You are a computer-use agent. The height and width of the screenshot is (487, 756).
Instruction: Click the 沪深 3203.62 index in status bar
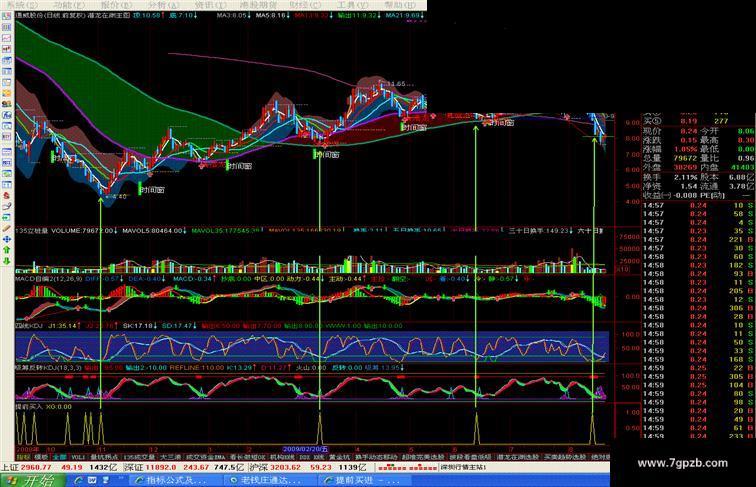click(x=274, y=467)
